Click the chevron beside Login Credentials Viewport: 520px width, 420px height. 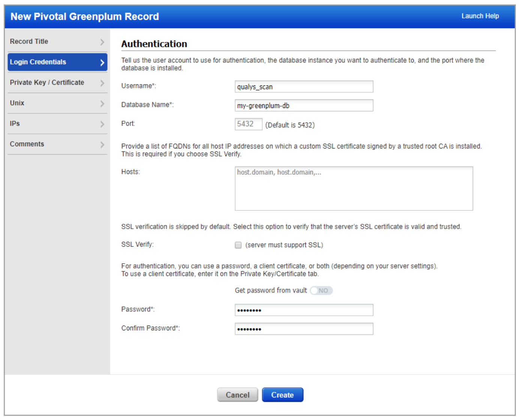coord(102,63)
